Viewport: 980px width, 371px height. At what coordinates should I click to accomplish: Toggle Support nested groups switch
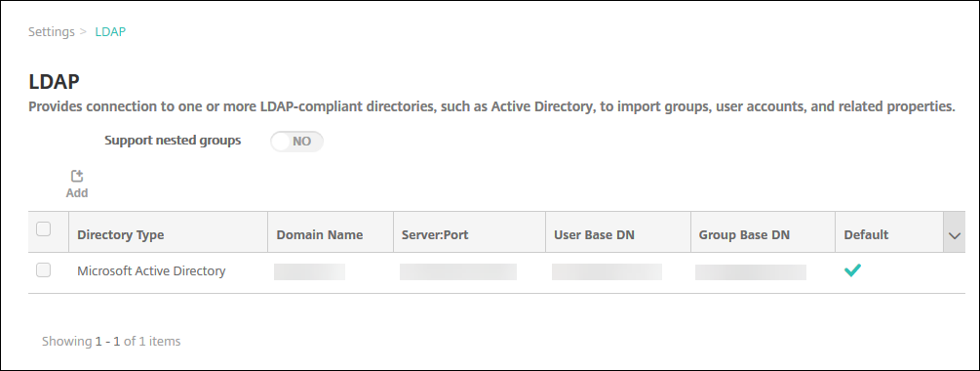[x=296, y=142]
